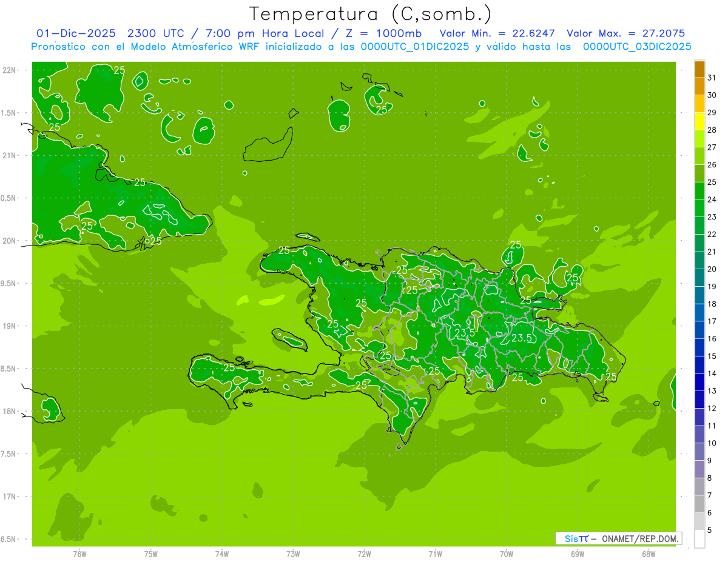The height and width of the screenshot is (562, 728).
Task: Click the "72W" longitude axis label
Action: [x=364, y=554]
